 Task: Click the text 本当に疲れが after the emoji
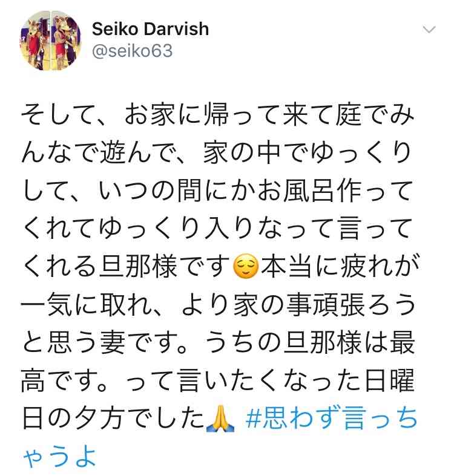tap(340, 267)
